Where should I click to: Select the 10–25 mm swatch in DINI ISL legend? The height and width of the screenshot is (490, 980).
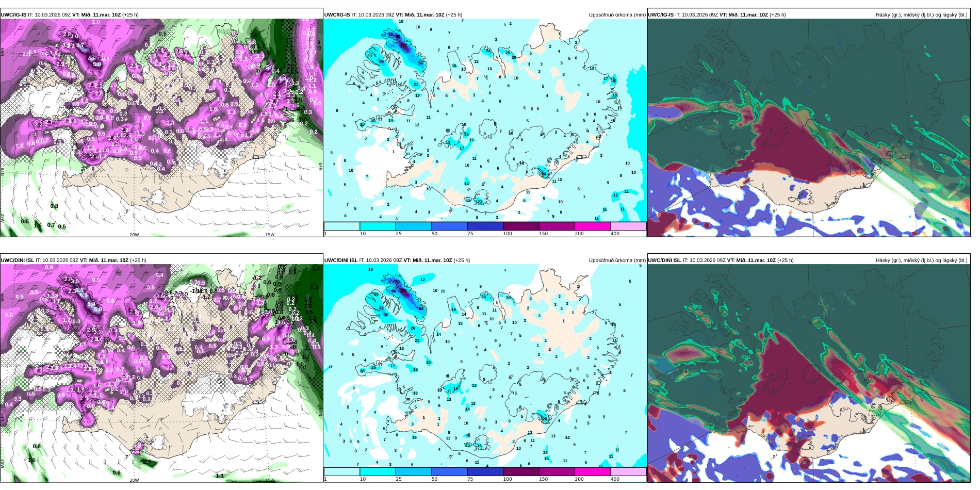[378, 471]
